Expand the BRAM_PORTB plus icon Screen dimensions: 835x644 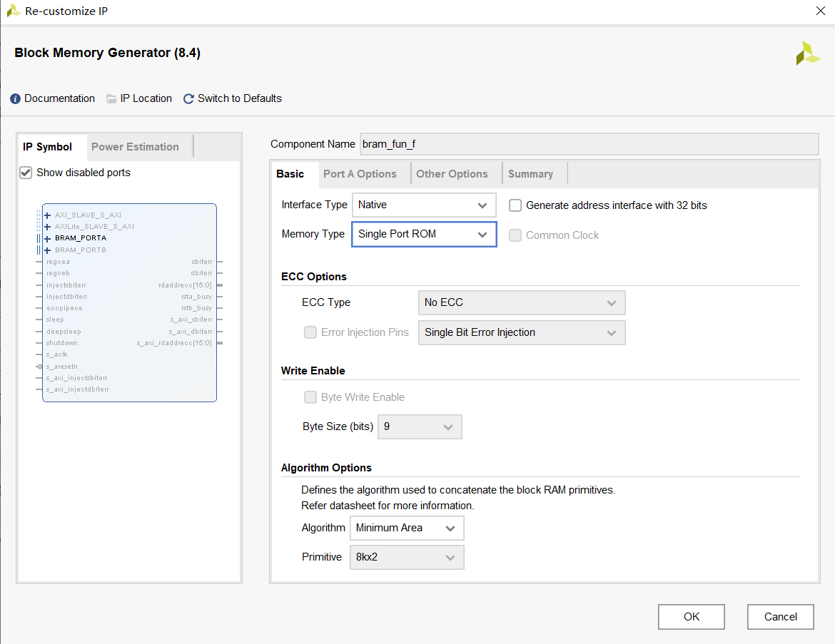pyautogui.click(x=48, y=250)
